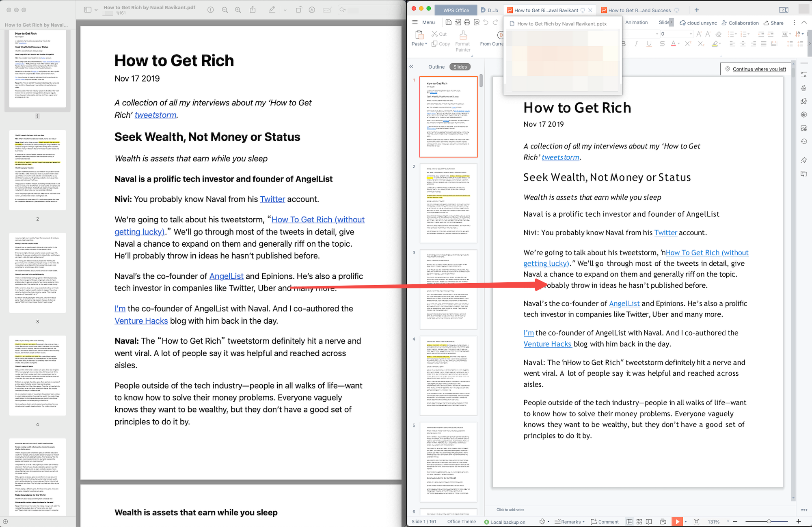Screen dimensions: 812x527
Task: Open Preview markup toolbar icon
Action: pyautogui.click(x=311, y=10)
